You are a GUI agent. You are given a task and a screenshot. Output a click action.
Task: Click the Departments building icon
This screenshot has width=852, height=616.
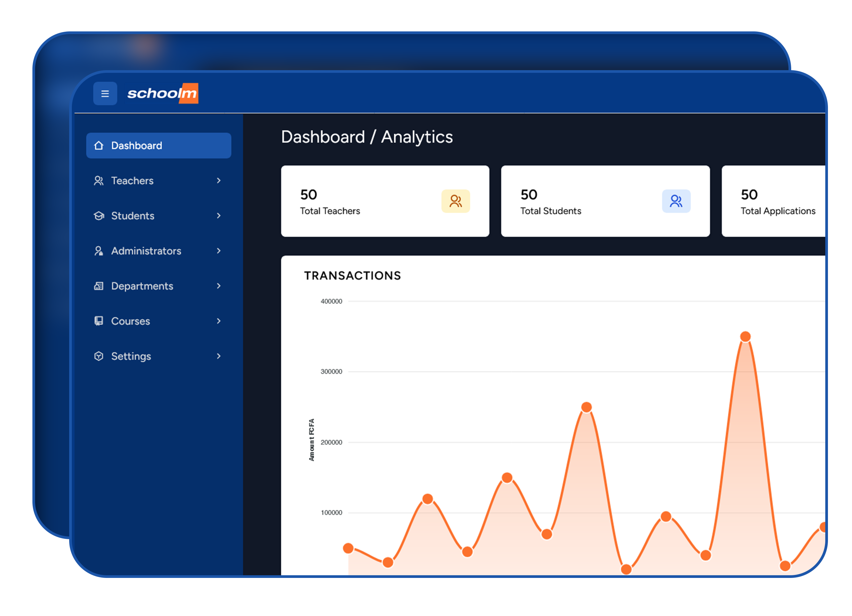[x=99, y=286]
